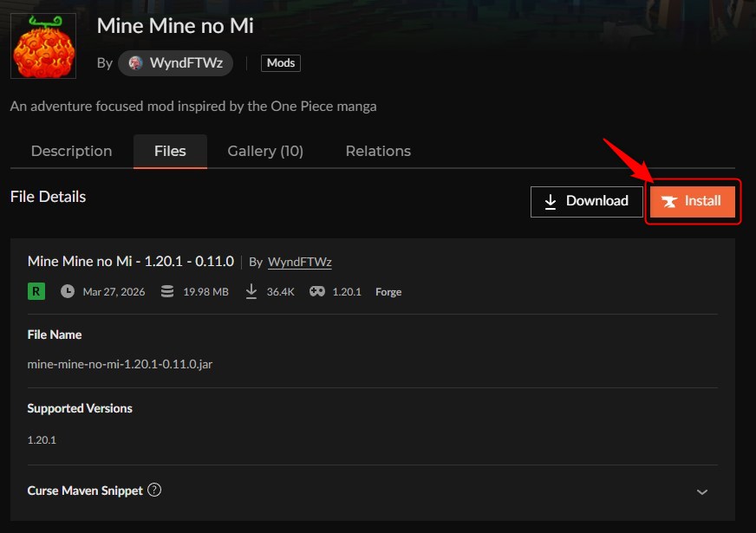Expand the Curse Maven Snippet chevron

click(702, 492)
